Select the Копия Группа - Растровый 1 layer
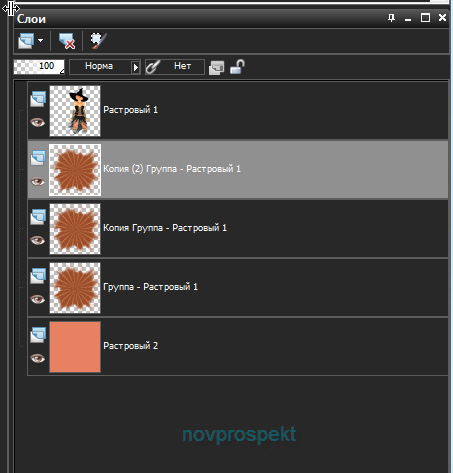 click(238, 229)
